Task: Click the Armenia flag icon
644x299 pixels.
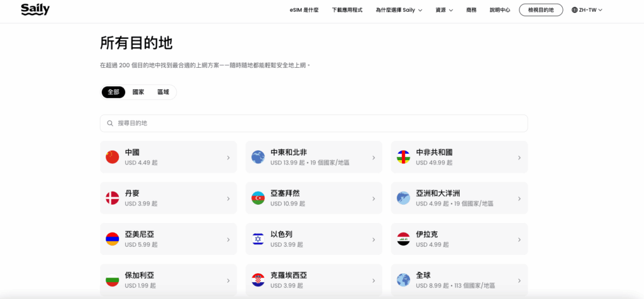Action: pos(112,239)
